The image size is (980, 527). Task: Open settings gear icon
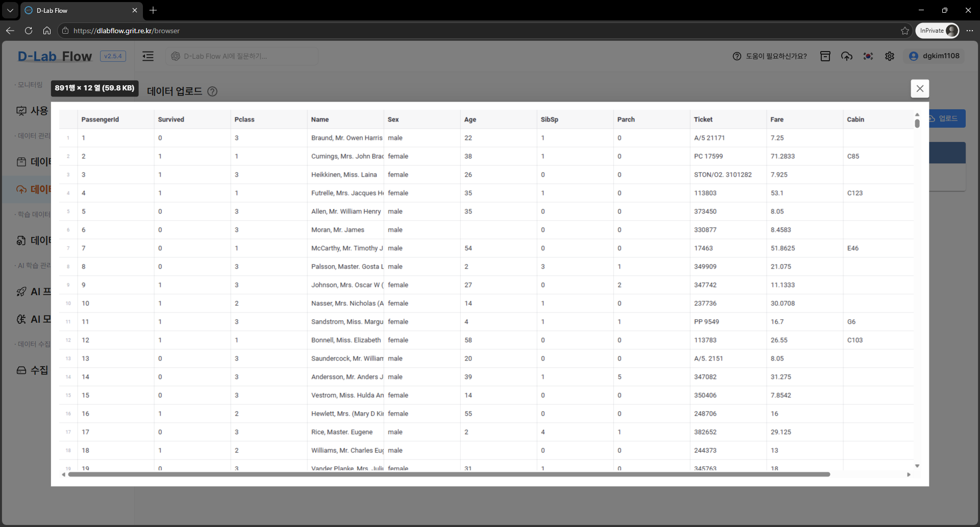(x=890, y=56)
